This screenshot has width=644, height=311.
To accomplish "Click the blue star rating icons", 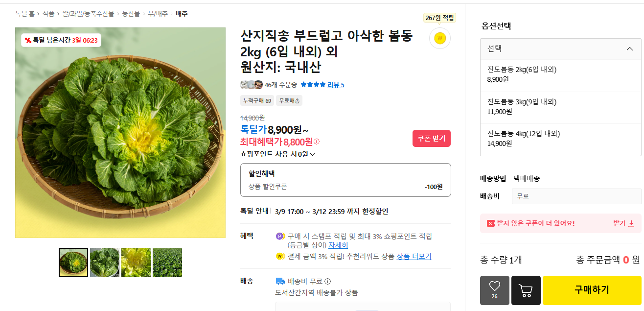I will (x=313, y=85).
